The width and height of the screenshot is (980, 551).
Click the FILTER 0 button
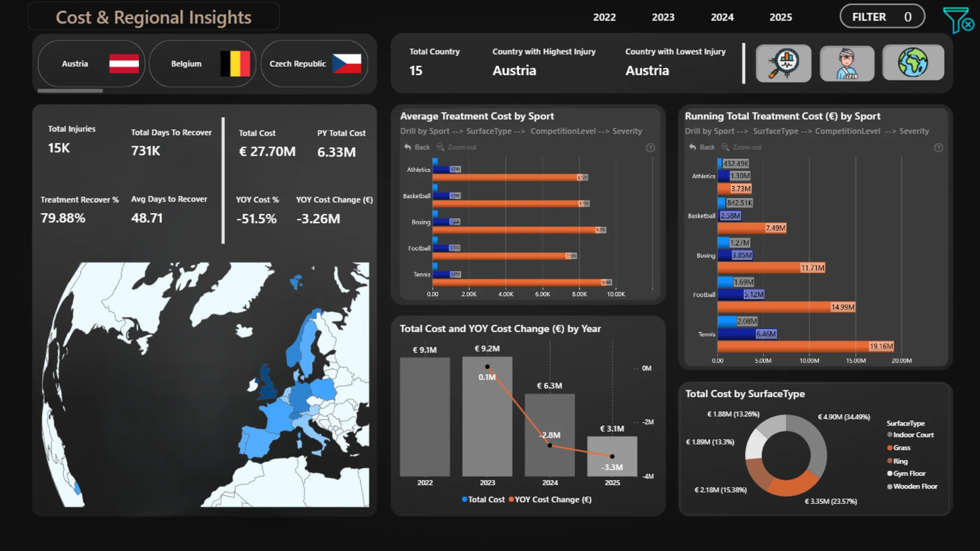click(x=882, y=17)
